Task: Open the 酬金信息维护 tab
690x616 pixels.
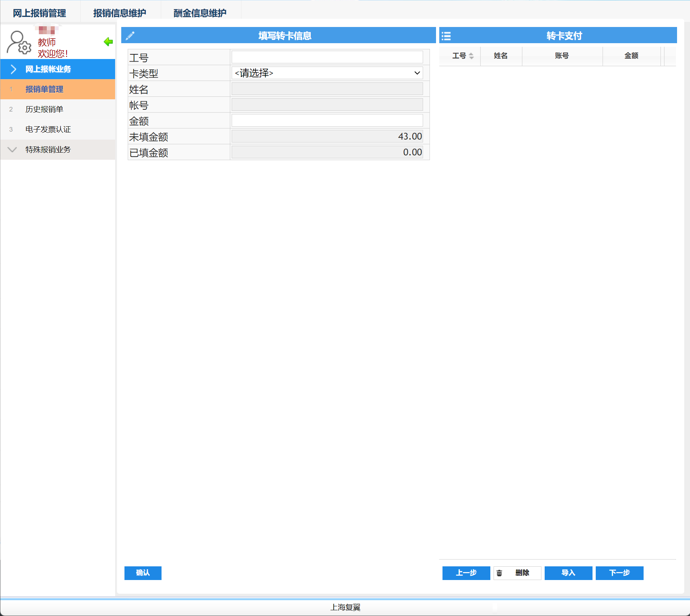Action: point(200,13)
